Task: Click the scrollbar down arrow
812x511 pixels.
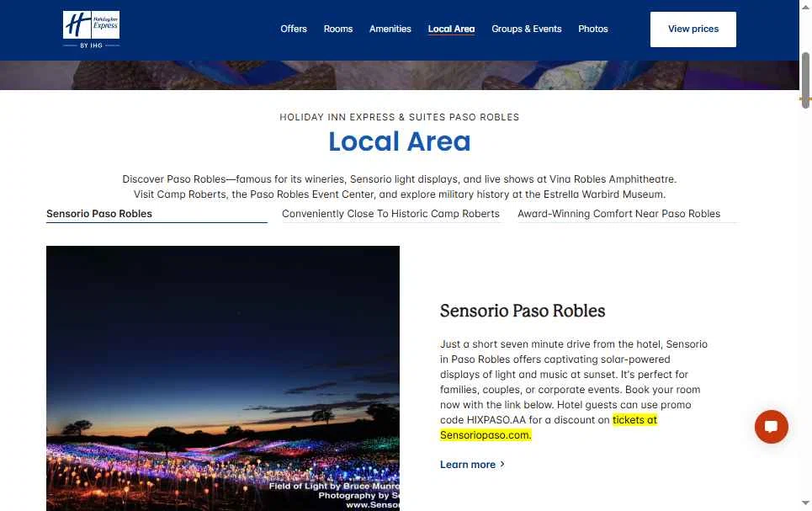Action: coord(805,503)
